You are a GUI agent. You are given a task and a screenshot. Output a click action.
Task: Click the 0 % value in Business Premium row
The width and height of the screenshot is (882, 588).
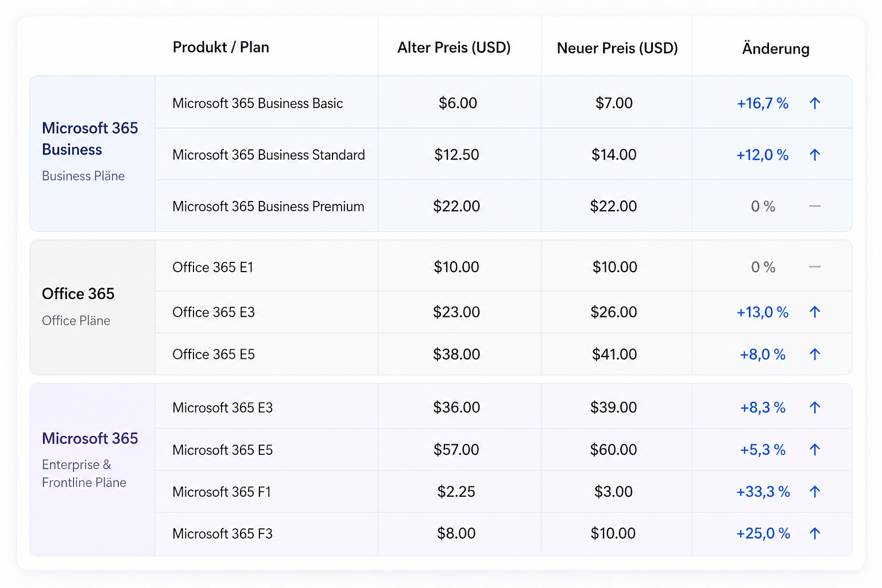tap(763, 206)
